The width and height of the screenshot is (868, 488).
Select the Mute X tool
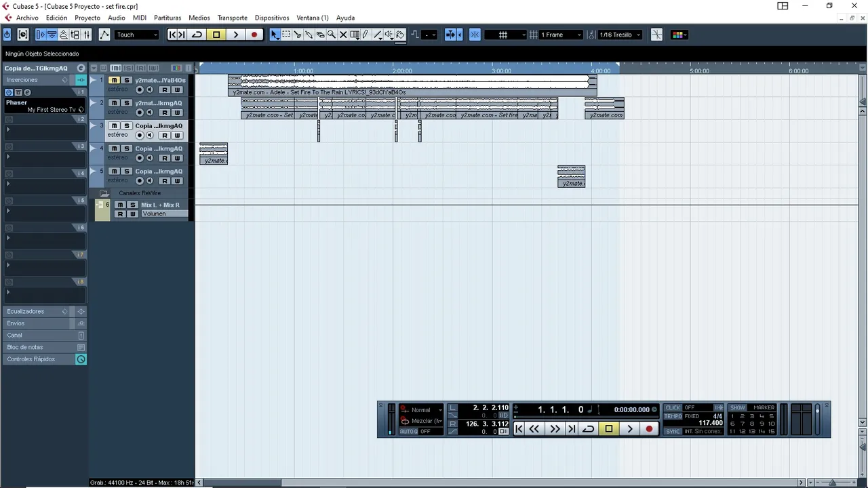[x=343, y=35]
